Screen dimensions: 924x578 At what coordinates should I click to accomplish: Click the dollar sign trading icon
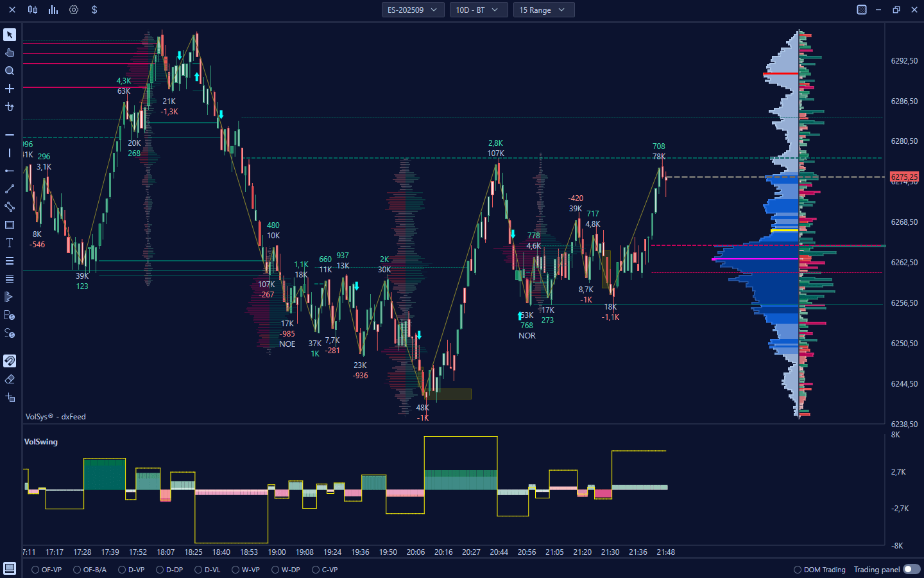click(x=94, y=10)
